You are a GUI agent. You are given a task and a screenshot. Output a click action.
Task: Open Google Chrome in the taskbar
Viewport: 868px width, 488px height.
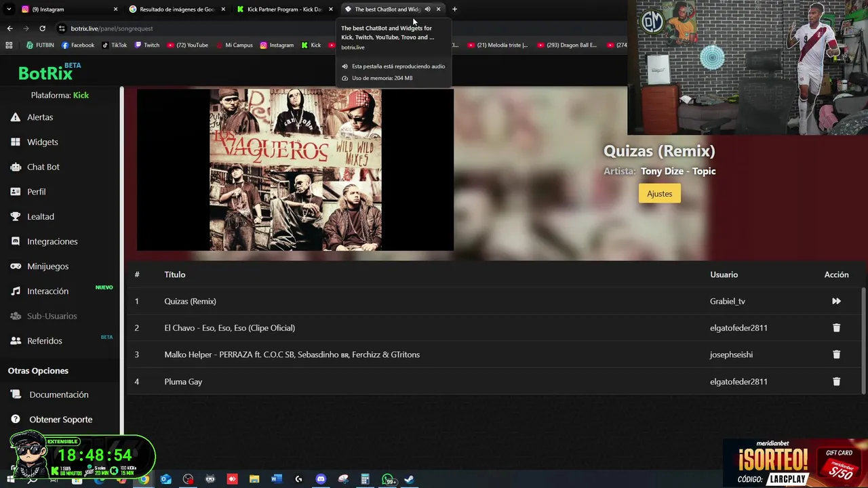coord(144,479)
